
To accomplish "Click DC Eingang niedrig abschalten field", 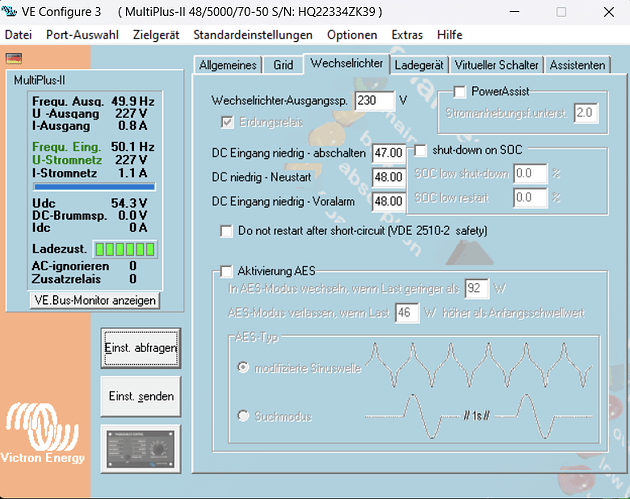I will pyautogui.click(x=389, y=153).
